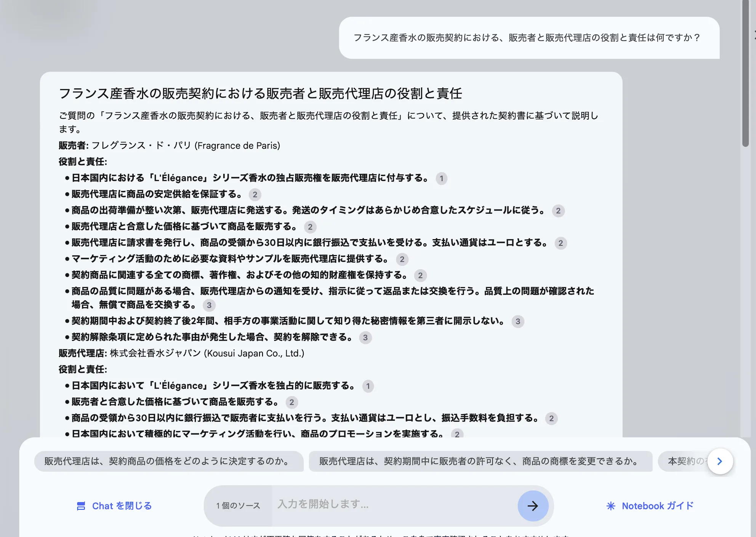This screenshot has width=756, height=537.
Task: Open citation 2 after invoice payment in euros bullet
Action: 561,243
